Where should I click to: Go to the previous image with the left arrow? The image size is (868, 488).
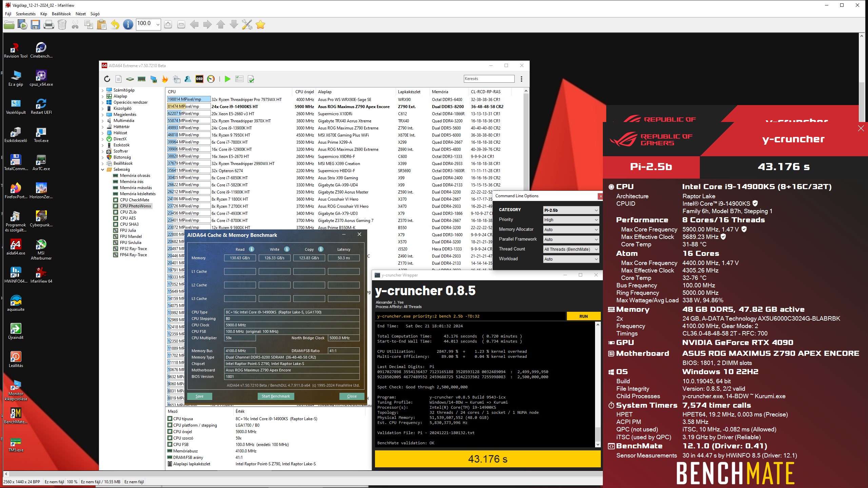(x=194, y=24)
